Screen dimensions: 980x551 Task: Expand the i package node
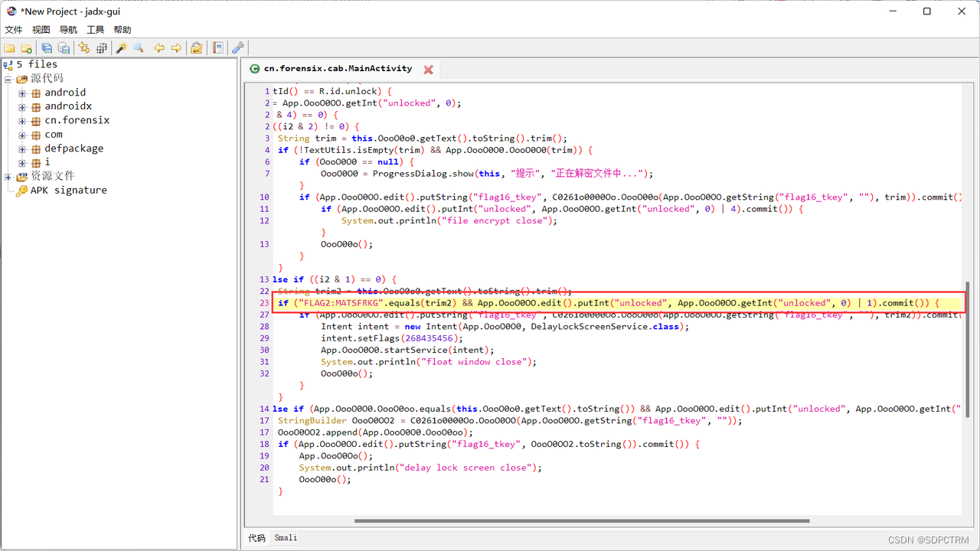pos(22,163)
